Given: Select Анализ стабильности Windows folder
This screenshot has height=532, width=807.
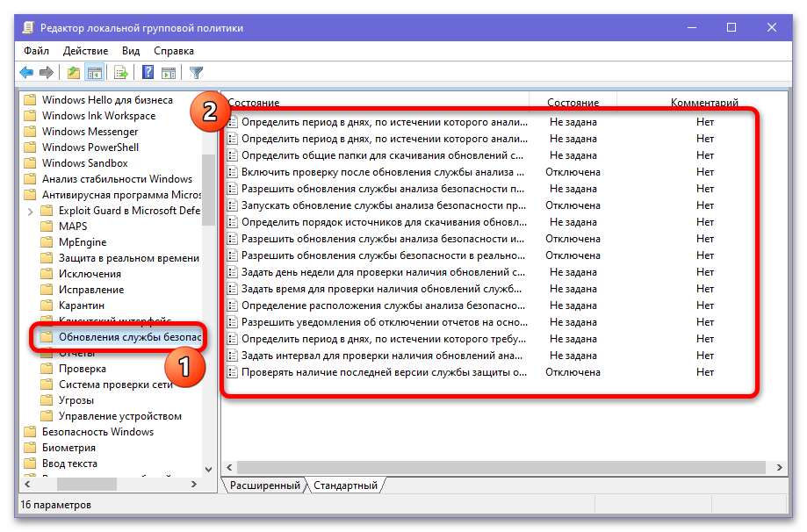Looking at the screenshot, I should click(x=117, y=179).
